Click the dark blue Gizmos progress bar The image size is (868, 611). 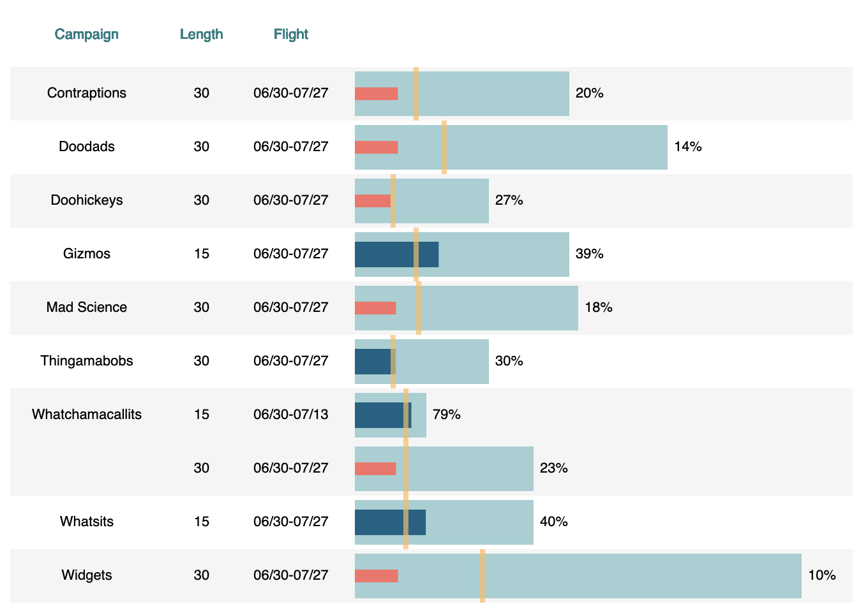[x=384, y=254]
